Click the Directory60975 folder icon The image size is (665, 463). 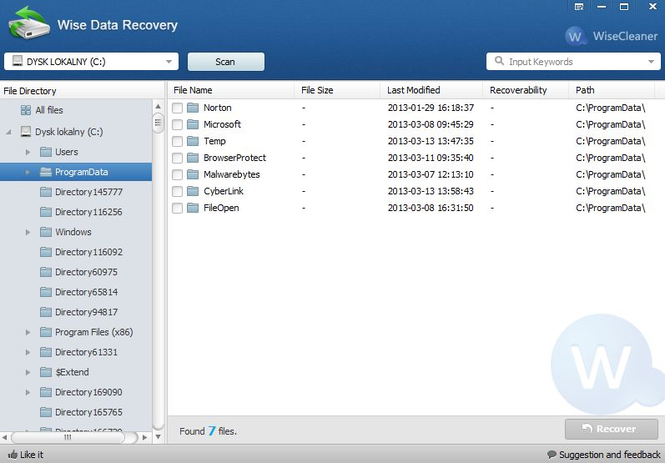(x=46, y=272)
